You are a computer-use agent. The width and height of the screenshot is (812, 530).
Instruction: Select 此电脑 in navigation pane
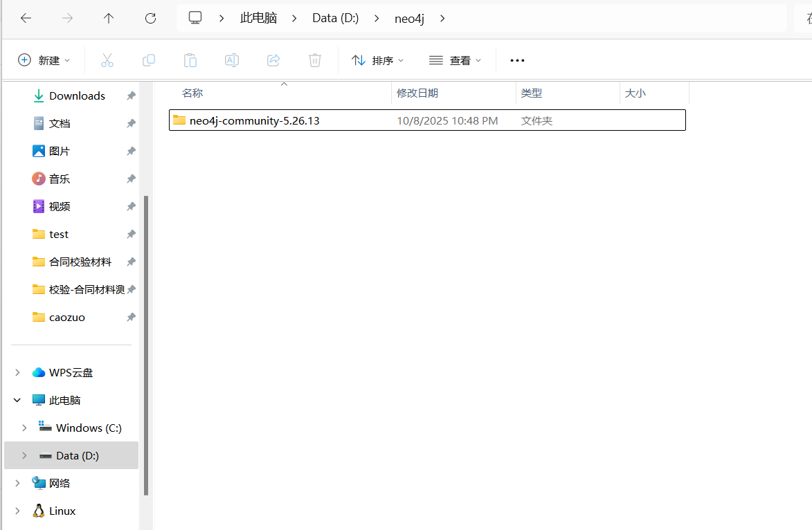click(x=64, y=400)
